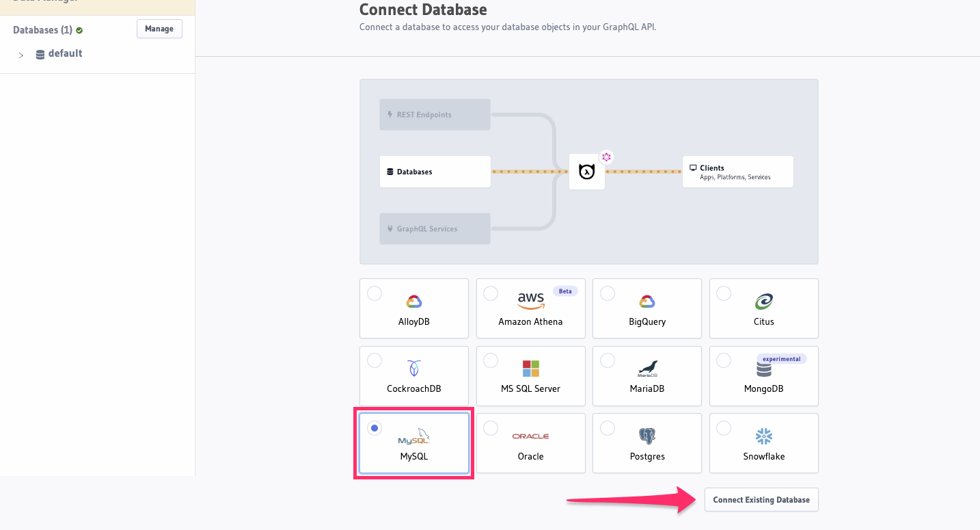Click the Connect Database page heading
Viewport: 980px width, 530px height.
pyautogui.click(x=423, y=10)
